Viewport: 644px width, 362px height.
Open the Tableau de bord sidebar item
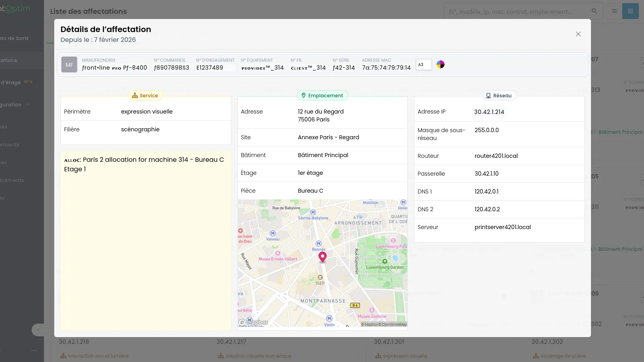coord(14,38)
